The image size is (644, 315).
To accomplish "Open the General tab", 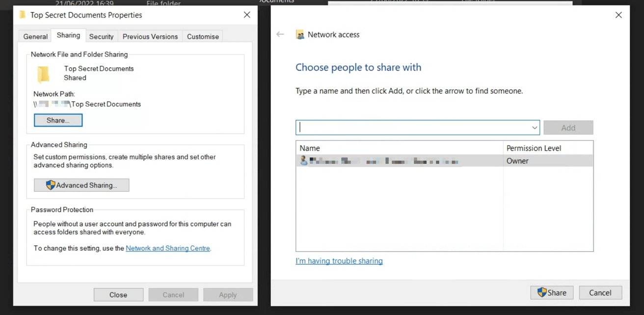I will tap(35, 36).
